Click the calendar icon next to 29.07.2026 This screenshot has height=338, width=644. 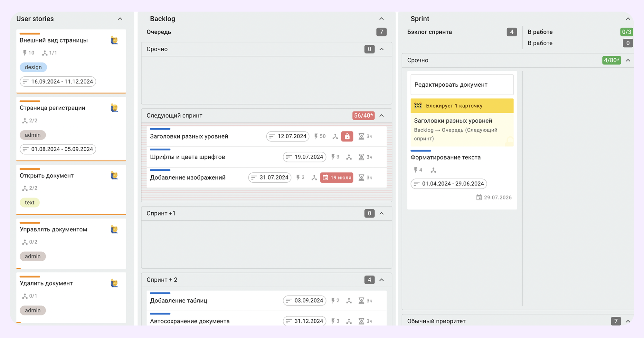[x=479, y=197]
